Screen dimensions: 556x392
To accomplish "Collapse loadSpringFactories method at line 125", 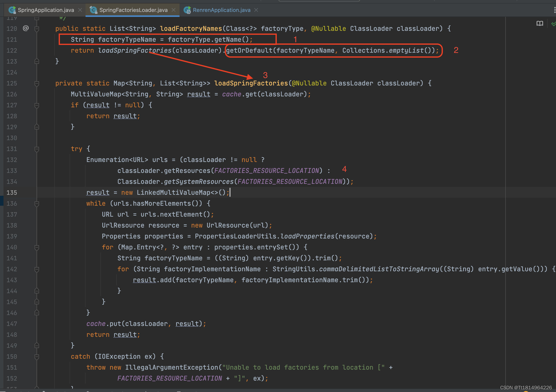I will 37,83.
